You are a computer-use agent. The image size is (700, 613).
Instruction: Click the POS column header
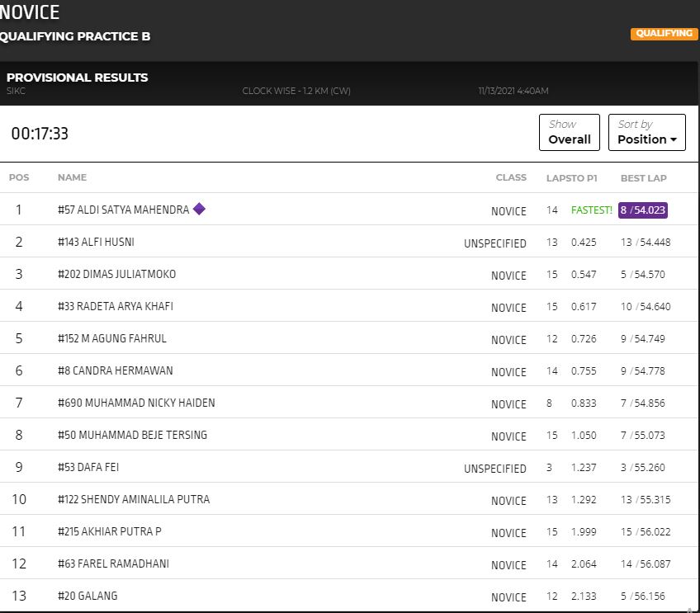pos(19,178)
